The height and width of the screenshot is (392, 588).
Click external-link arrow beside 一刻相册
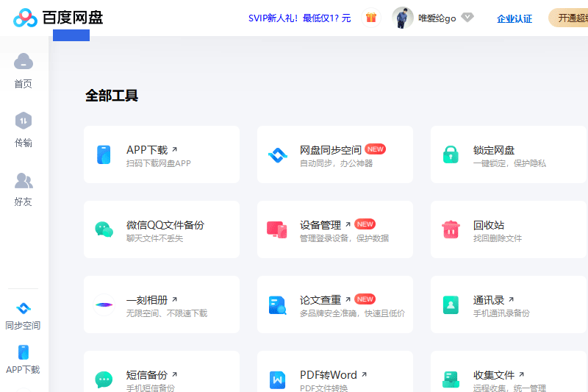tap(174, 300)
